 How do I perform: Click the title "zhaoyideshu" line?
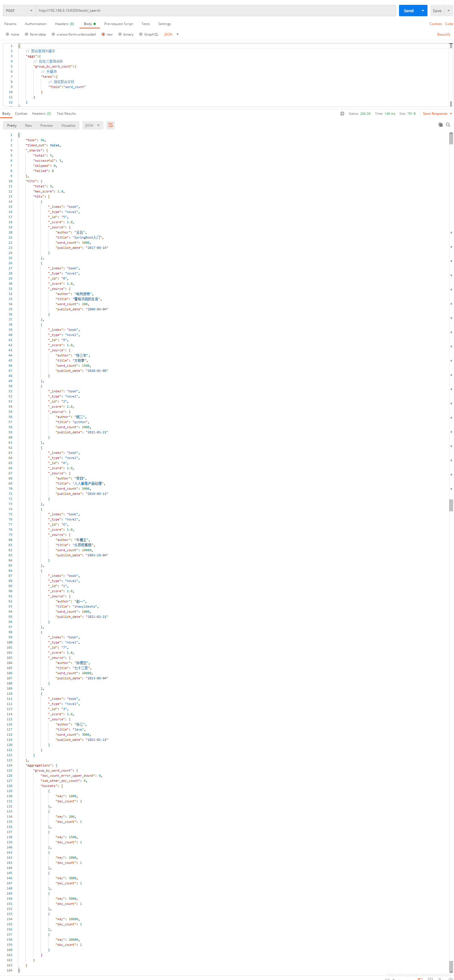click(x=77, y=606)
